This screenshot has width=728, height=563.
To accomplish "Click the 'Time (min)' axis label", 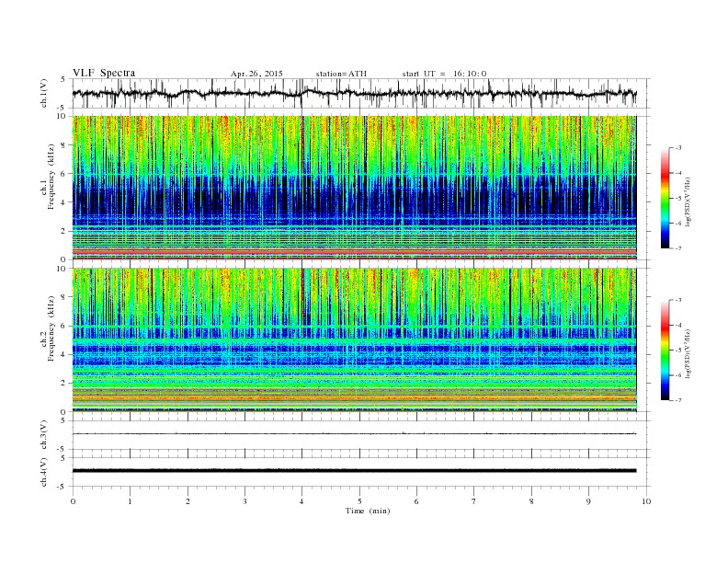I will click(x=368, y=511).
